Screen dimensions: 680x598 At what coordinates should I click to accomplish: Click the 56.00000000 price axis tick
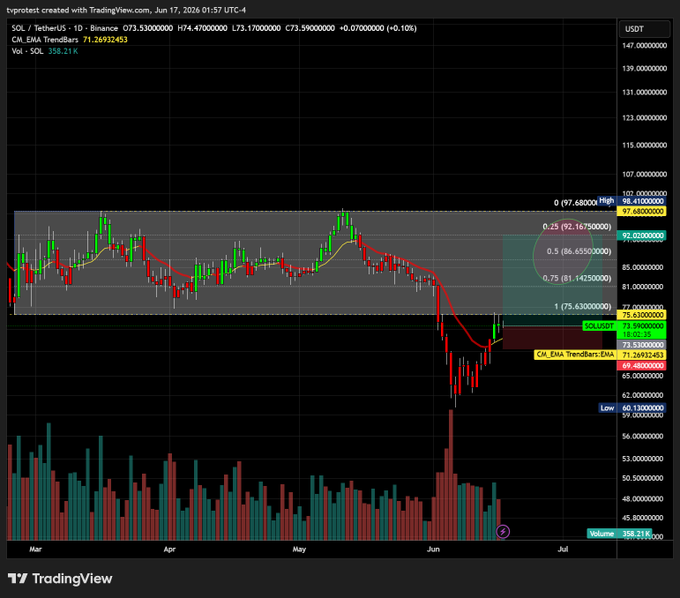click(x=643, y=437)
